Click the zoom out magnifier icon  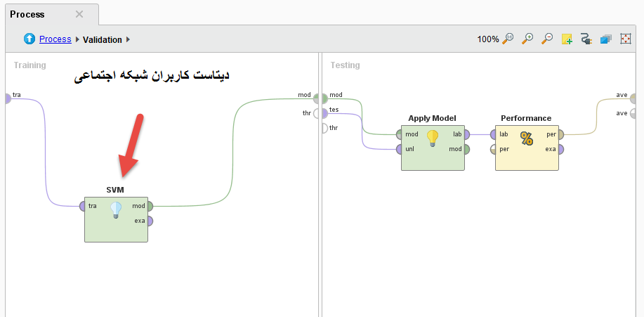pos(547,39)
